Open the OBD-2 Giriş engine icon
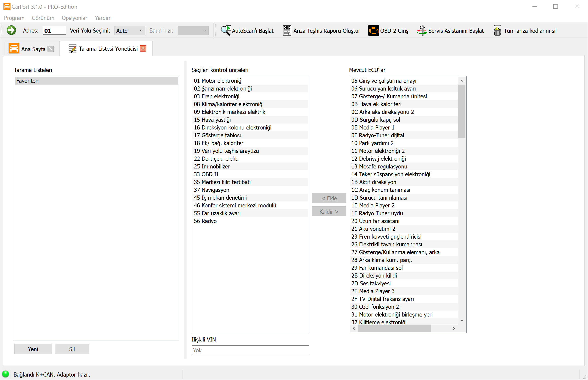588x380 pixels. point(373,31)
